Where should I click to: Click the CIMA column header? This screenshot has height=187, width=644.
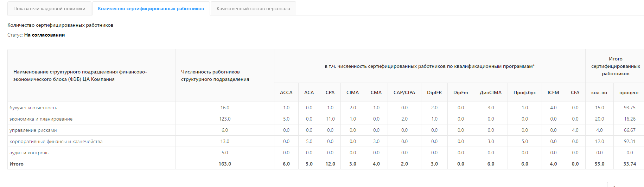click(x=353, y=92)
